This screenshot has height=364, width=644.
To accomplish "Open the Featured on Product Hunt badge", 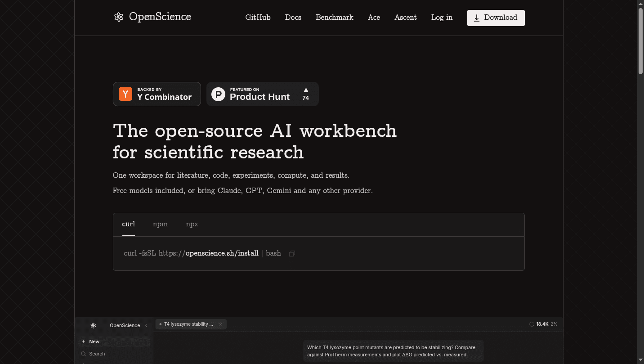I will [x=262, y=94].
